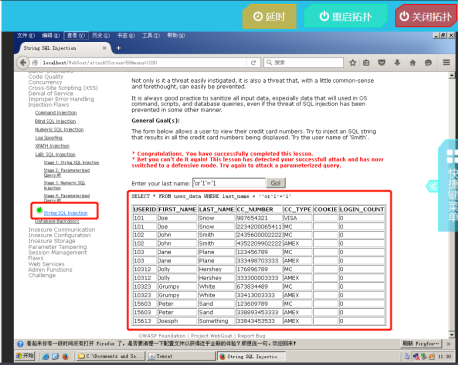
Task: Reload the page with refresh icon
Action: pos(253,63)
